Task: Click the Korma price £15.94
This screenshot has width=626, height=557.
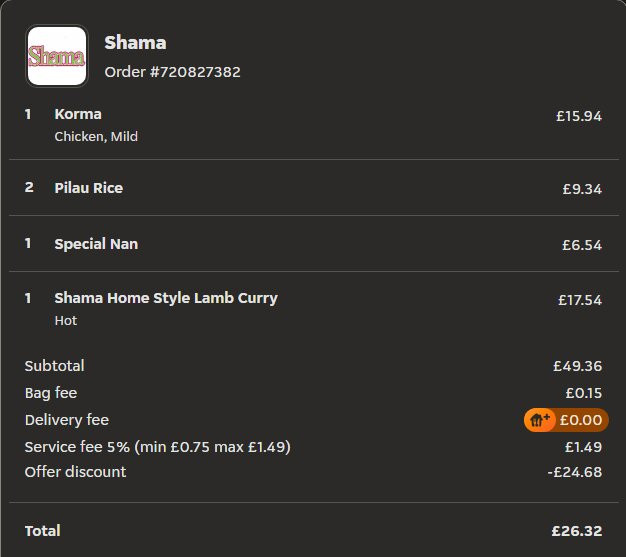Action: [x=579, y=116]
